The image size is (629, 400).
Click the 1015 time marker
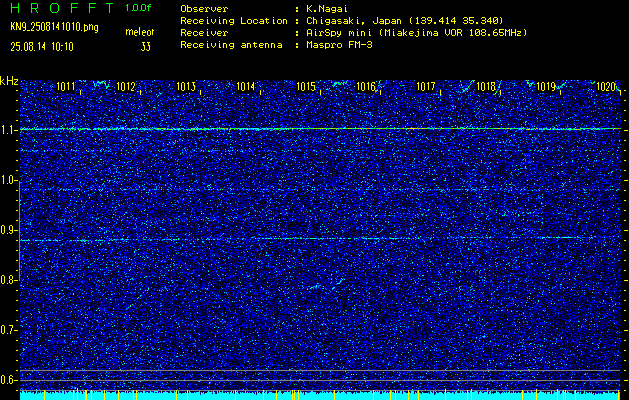click(306, 87)
